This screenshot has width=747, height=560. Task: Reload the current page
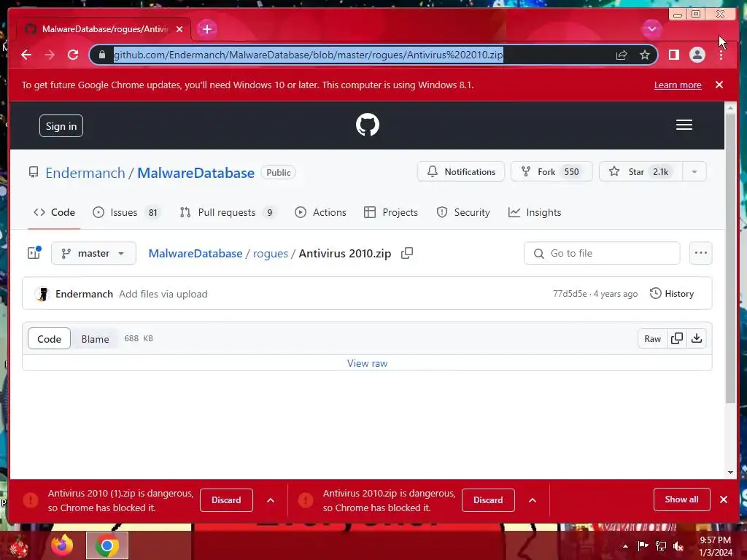pyautogui.click(x=73, y=55)
